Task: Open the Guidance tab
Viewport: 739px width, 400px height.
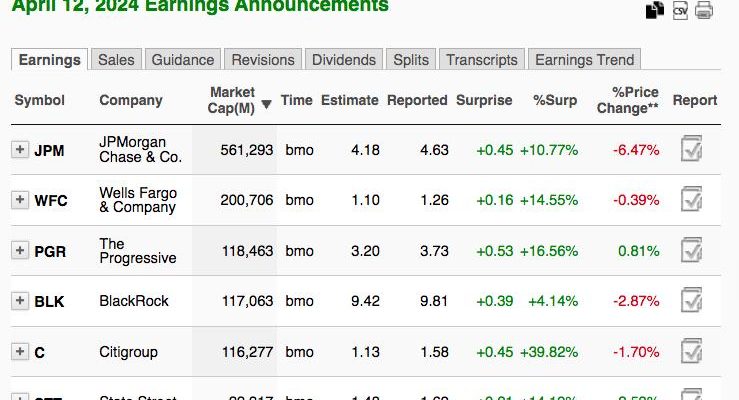Action: coord(183,59)
